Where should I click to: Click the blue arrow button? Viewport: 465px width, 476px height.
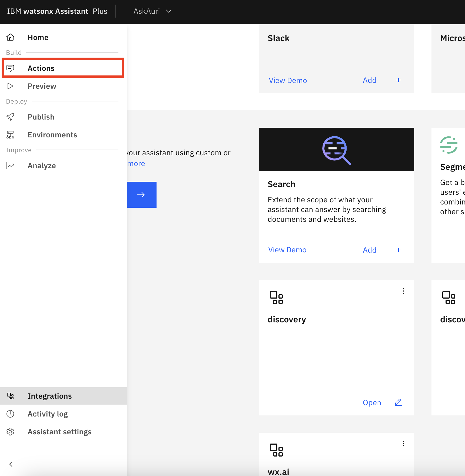pos(142,195)
